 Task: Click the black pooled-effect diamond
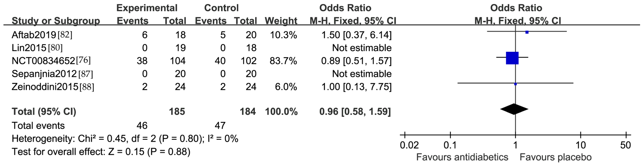click(x=514, y=109)
